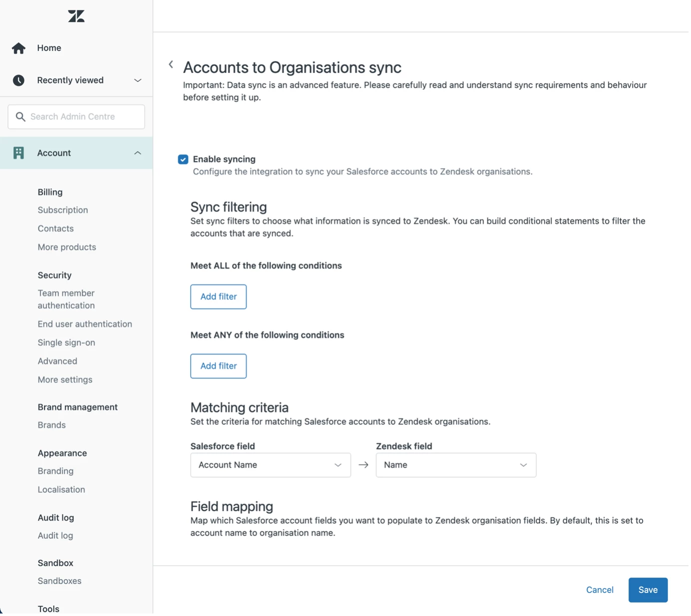Screen dimensions: 691x616
Task: Click the Home house icon
Action: 18,48
